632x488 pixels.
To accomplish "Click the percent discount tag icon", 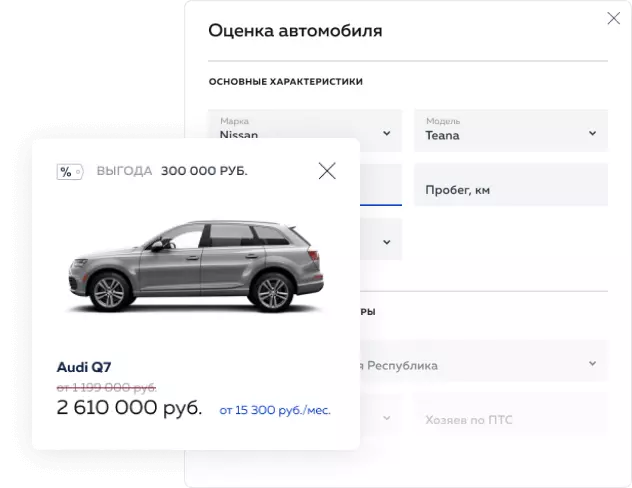I will click(70, 172).
